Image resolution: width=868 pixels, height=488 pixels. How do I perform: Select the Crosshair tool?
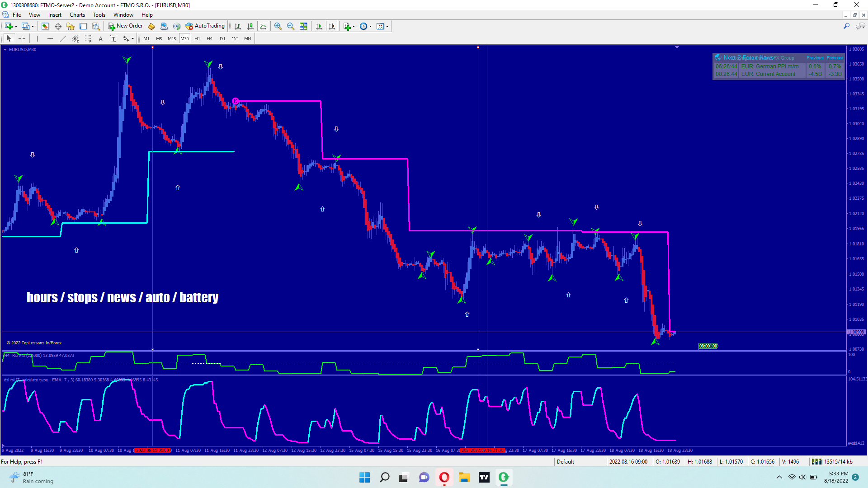click(22, 39)
